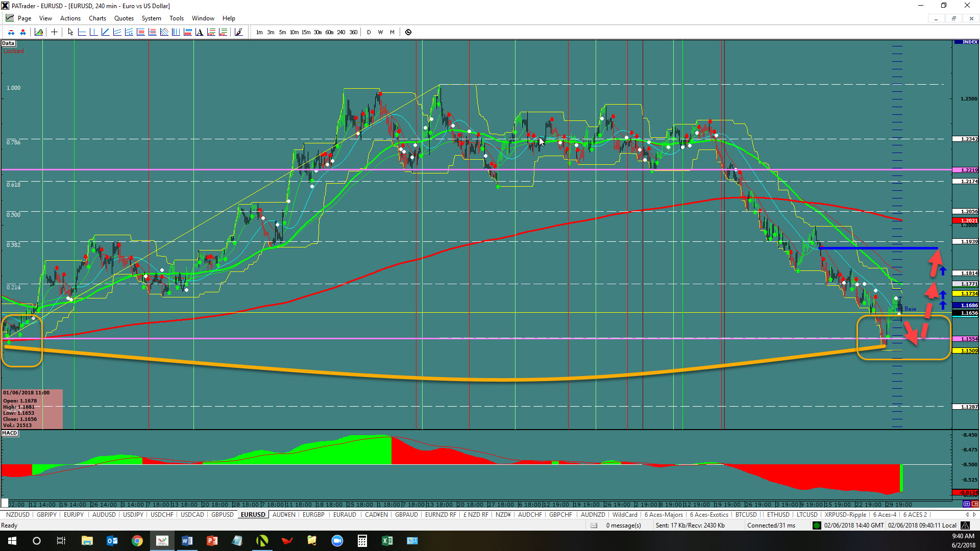Image resolution: width=980 pixels, height=551 pixels.
Task: Switch chart to Monthly (M) timeframe
Action: click(x=392, y=32)
